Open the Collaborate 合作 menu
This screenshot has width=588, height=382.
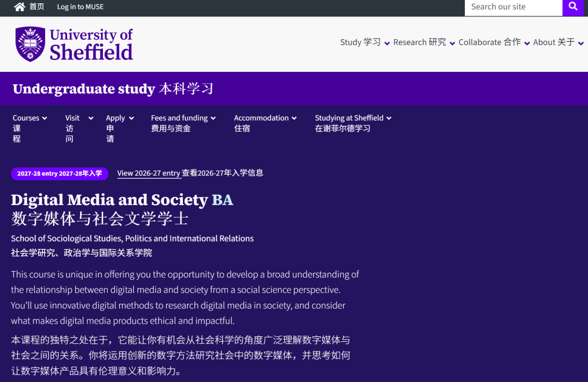(x=490, y=42)
